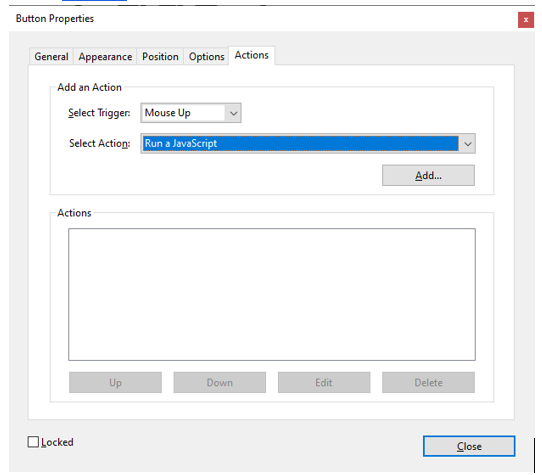Enable the Locked checkbox
Screen dimensions: 542x475
(33, 442)
